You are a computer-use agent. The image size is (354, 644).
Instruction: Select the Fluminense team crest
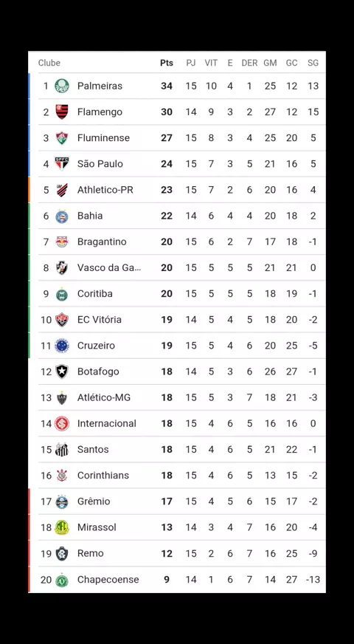[x=62, y=138]
